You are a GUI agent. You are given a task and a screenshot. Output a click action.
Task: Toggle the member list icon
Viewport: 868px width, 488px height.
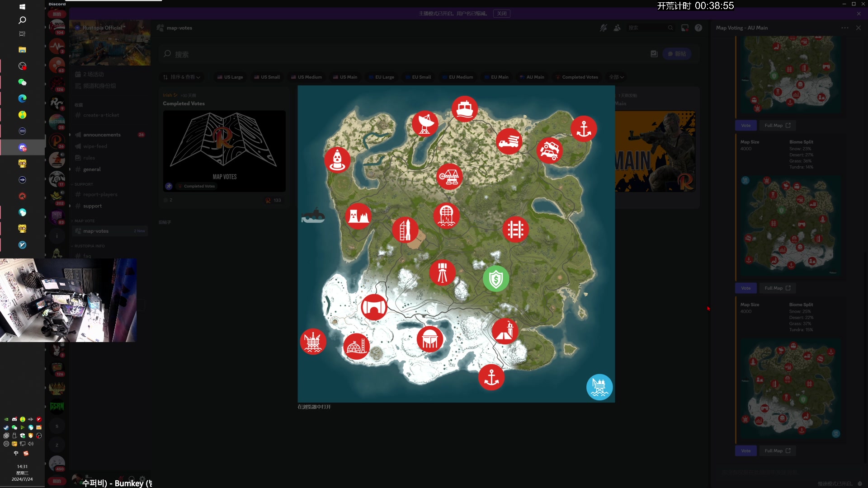point(617,28)
